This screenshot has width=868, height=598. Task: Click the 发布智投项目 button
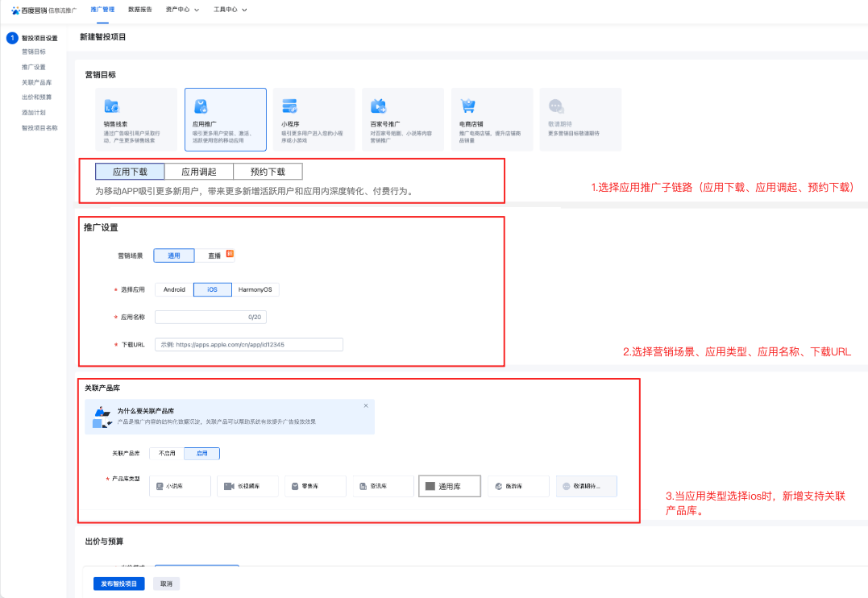pyautogui.click(x=118, y=583)
